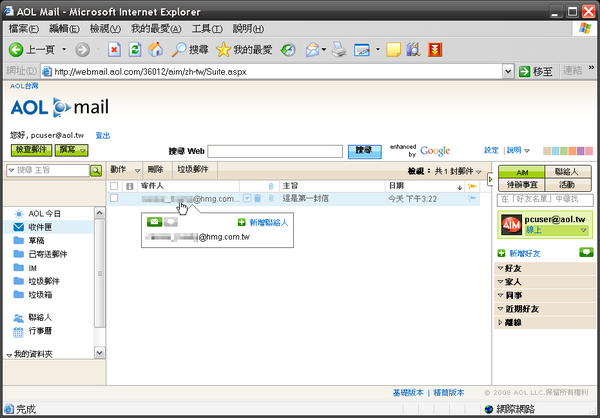Click the green search magnifier button in sidebar
This screenshot has height=418, width=600.
click(96, 170)
